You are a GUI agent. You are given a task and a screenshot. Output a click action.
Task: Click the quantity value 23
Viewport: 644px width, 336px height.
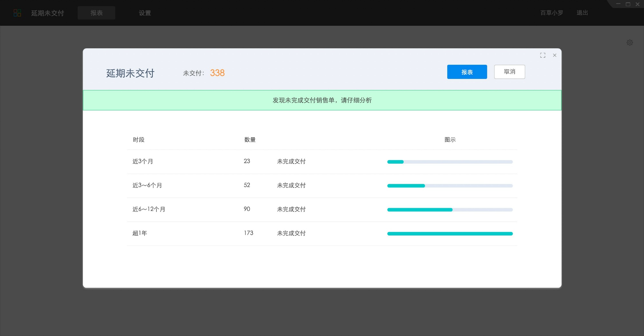(x=247, y=161)
